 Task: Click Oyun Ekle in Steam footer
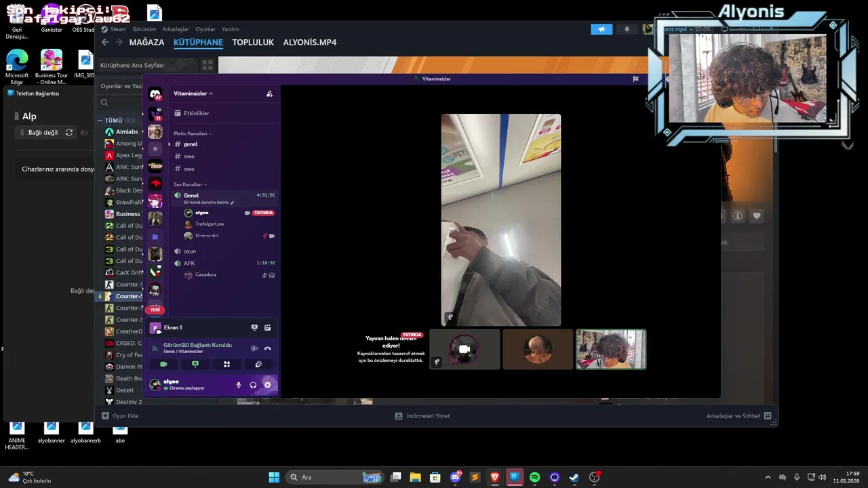click(x=120, y=415)
